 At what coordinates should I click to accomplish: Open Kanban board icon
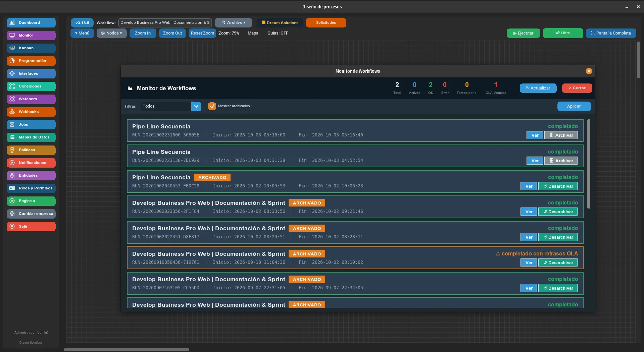click(12, 48)
